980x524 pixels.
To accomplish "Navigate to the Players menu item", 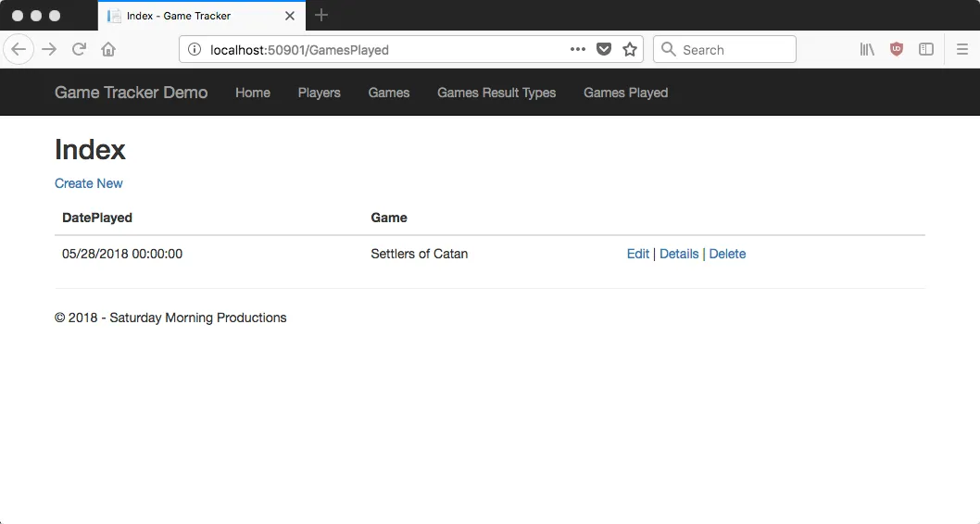I will tap(319, 93).
